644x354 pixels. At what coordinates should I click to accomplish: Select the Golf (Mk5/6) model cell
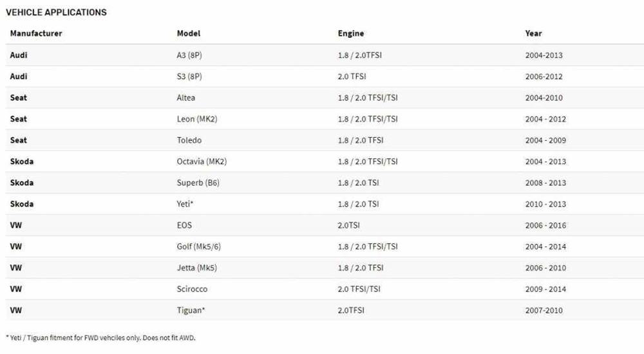(x=198, y=247)
